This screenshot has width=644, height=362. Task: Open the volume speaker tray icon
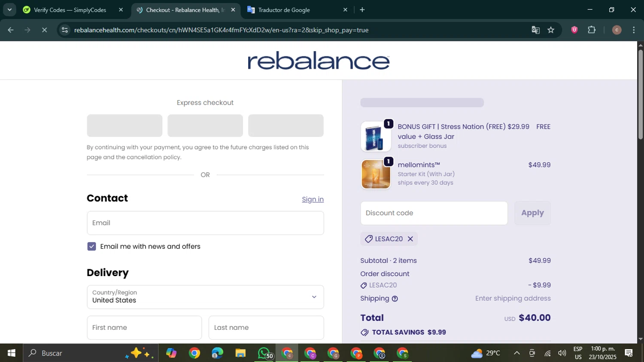click(562, 353)
